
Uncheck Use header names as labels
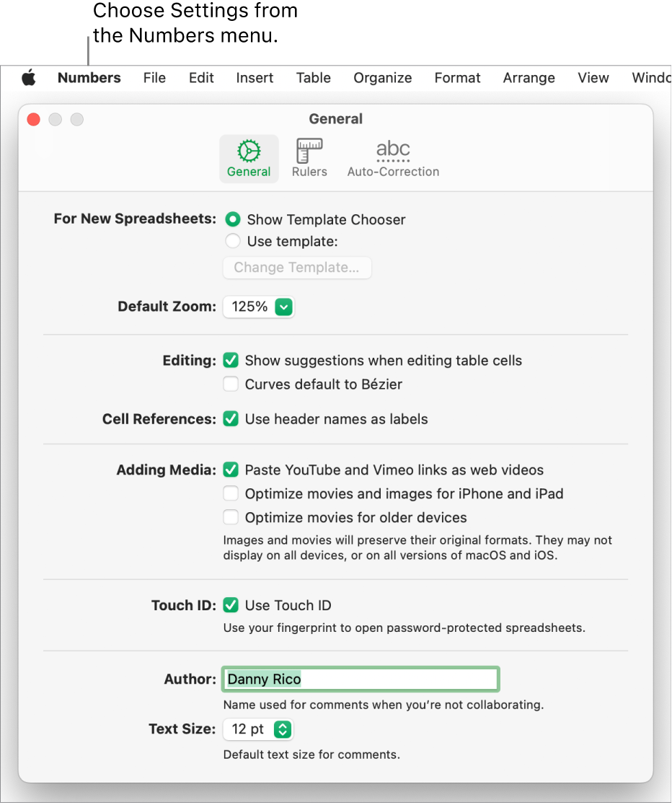[x=231, y=418]
